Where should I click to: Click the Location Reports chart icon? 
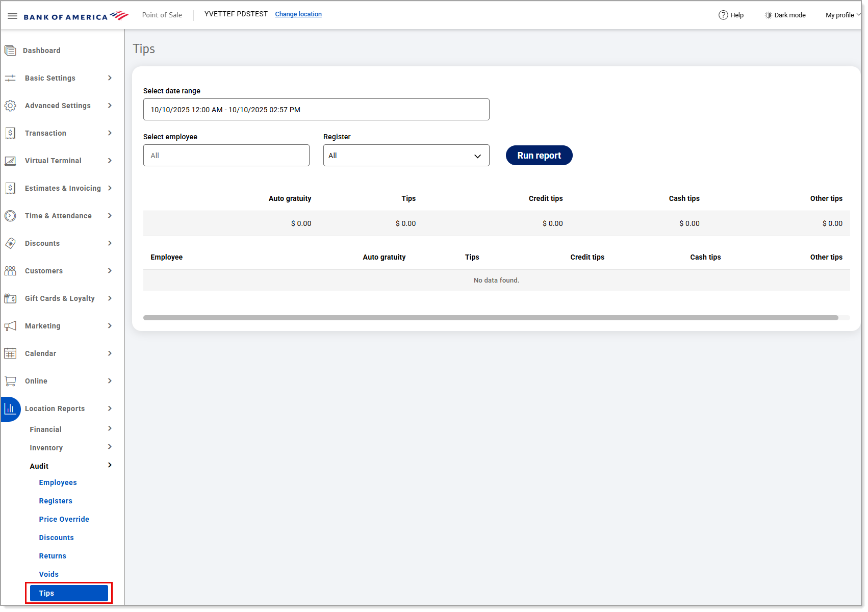click(x=10, y=409)
